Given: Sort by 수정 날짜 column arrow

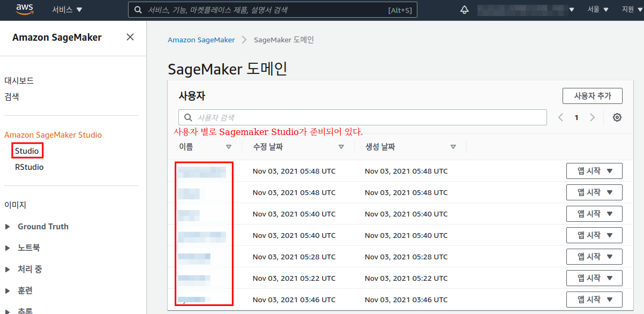Looking at the screenshot, I should coord(341,147).
